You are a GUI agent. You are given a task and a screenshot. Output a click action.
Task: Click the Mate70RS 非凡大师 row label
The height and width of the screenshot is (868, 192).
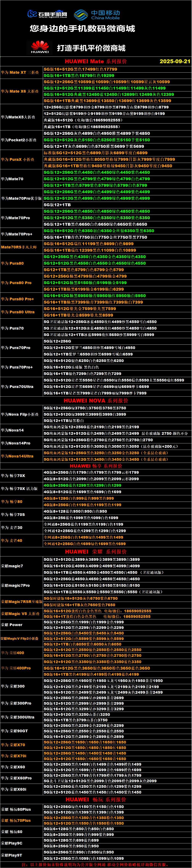point(19,247)
